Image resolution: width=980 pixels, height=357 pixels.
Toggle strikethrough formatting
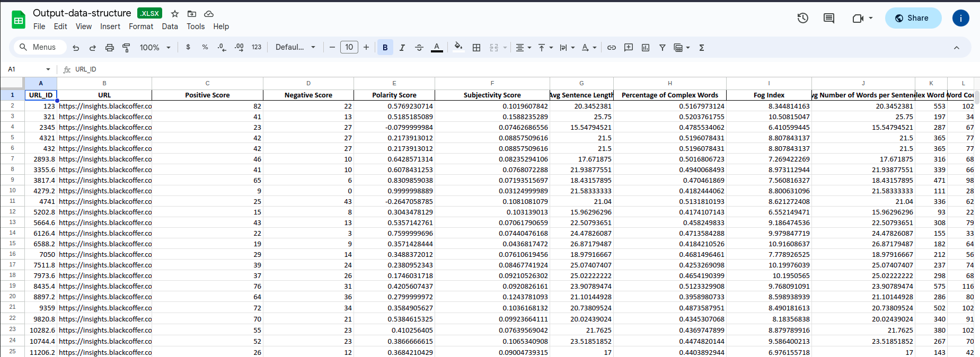419,48
